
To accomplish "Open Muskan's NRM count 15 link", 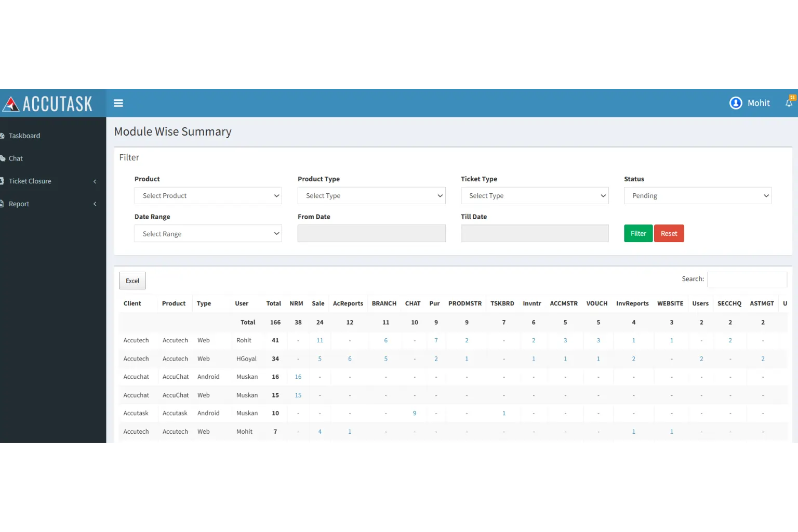I will (x=298, y=395).
